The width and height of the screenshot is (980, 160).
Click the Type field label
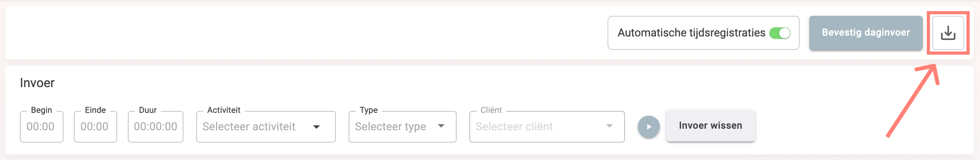(x=368, y=110)
